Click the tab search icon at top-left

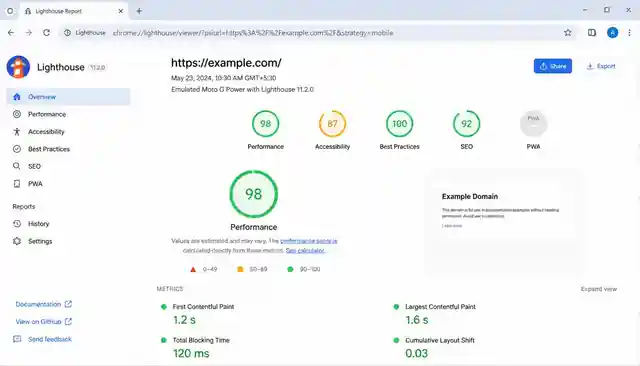point(10,11)
